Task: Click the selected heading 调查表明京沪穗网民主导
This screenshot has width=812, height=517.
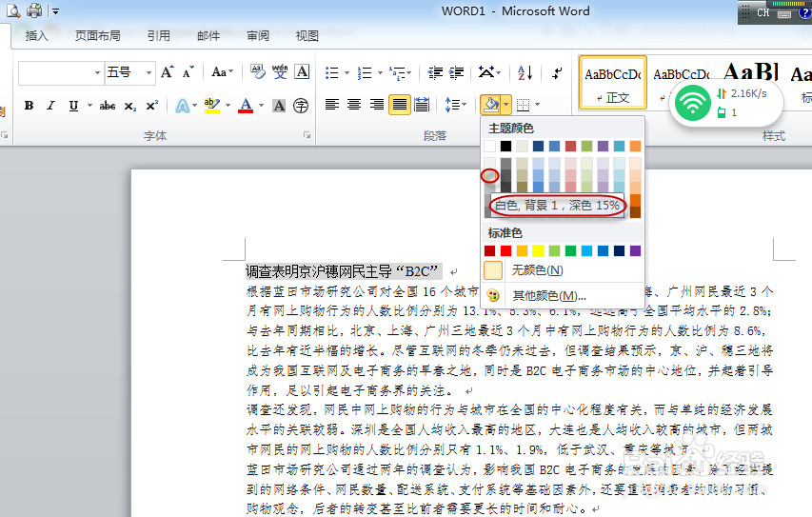Action: [x=319, y=271]
